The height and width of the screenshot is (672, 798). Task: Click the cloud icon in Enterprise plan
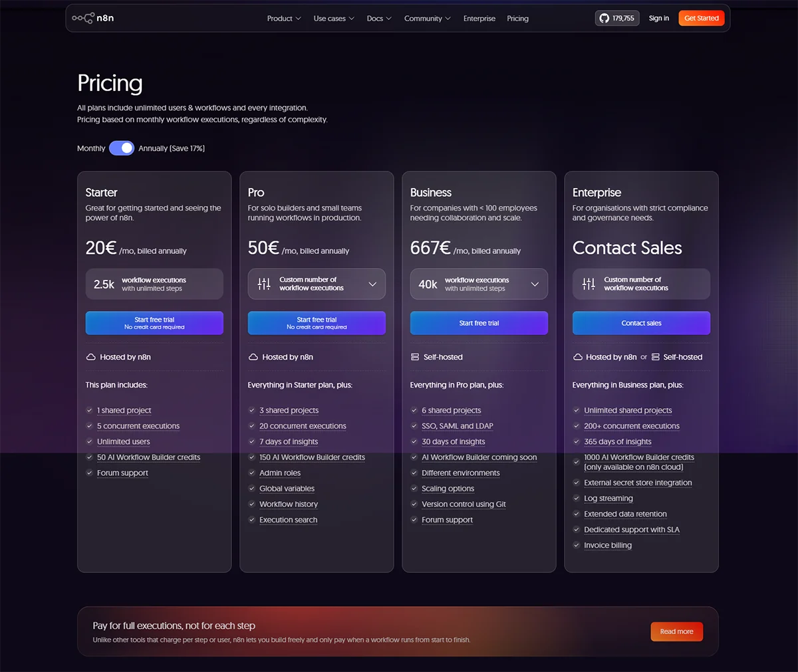(578, 357)
